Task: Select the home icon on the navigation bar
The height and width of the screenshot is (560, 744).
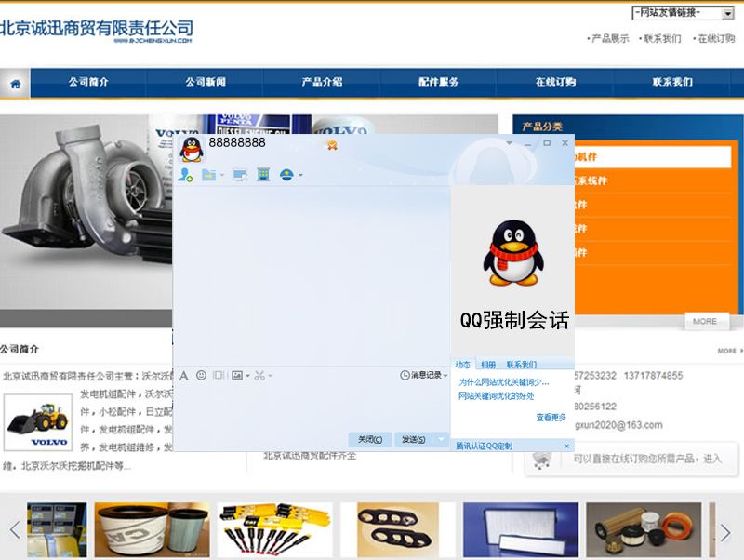Action: pyautogui.click(x=15, y=82)
